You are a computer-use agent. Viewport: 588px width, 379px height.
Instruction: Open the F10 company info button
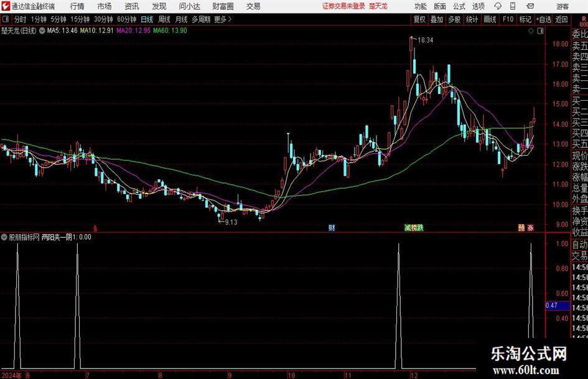[x=508, y=19]
